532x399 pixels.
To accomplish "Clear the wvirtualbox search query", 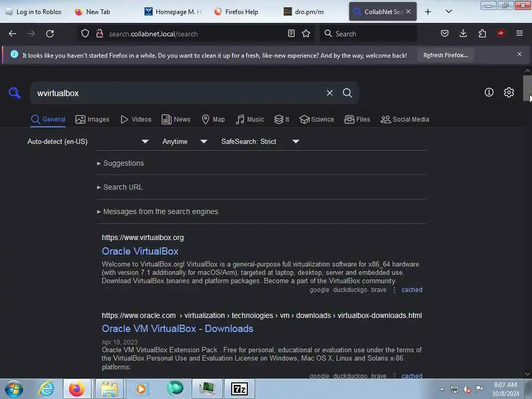I will click(329, 92).
